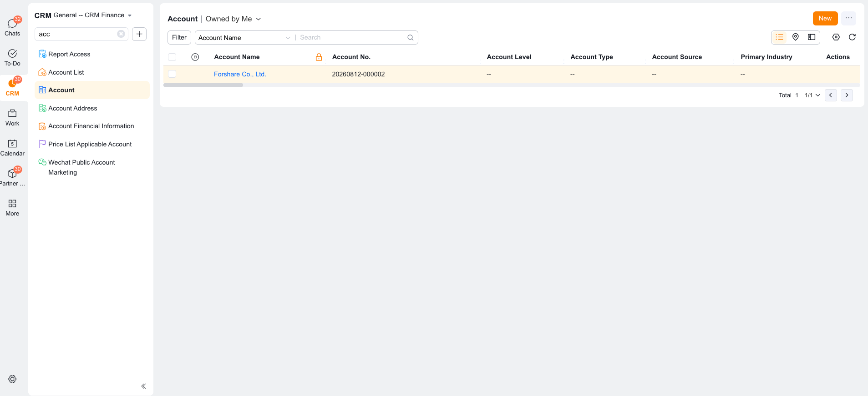Go to previous page arrow
Viewport: 868px width, 396px height.
pyautogui.click(x=831, y=95)
